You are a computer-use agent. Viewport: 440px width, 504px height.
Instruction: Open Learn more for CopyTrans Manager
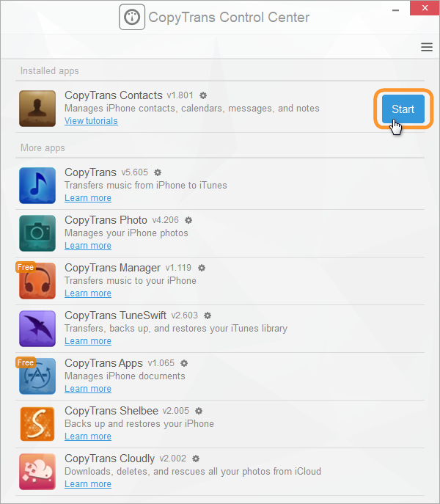(88, 293)
